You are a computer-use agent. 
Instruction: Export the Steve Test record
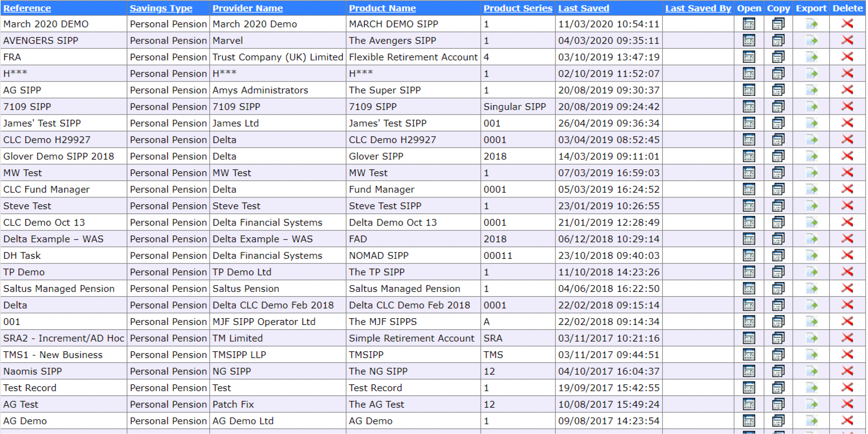click(811, 206)
